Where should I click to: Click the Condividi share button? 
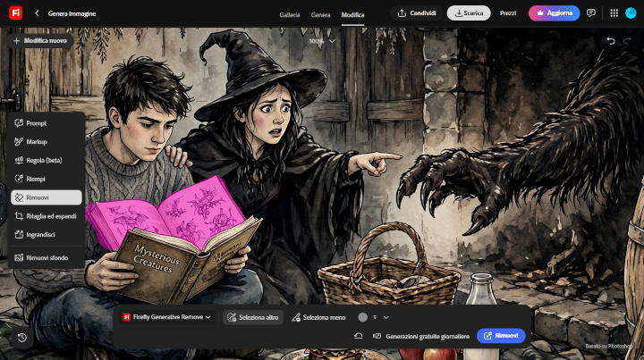(x=417, y=13)
